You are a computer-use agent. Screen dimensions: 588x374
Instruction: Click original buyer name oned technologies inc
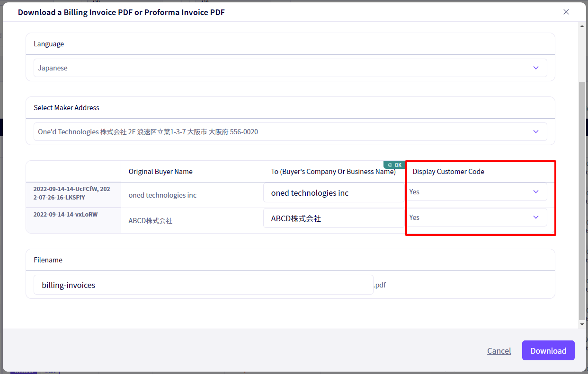(x=162, y=195)
